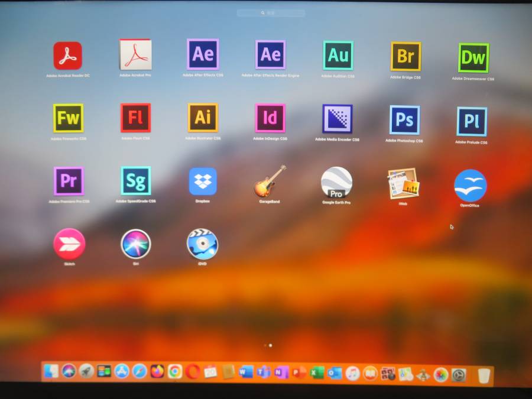Launch the iDVD app
The width and height of the screenshot is (532, 399).
[x=203, y=244]
